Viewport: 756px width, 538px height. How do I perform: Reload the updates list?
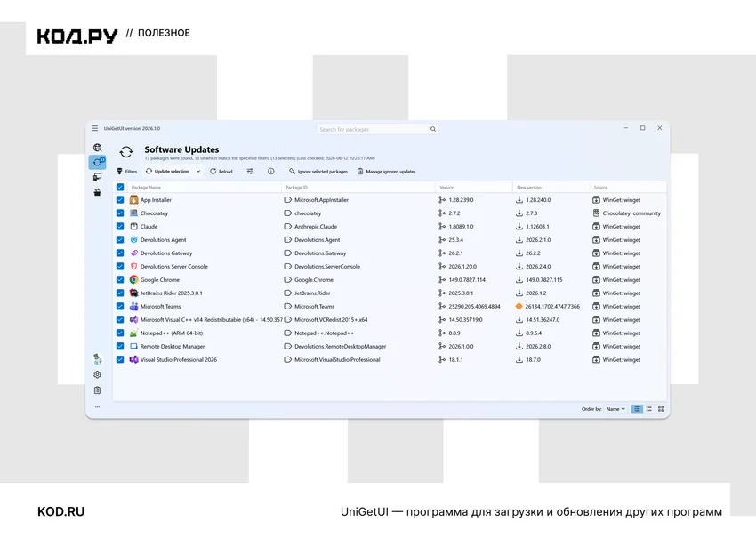point(221,171)
